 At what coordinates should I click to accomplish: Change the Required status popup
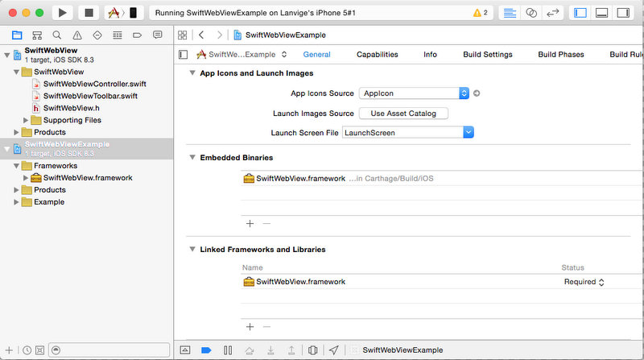click(584, 282)
